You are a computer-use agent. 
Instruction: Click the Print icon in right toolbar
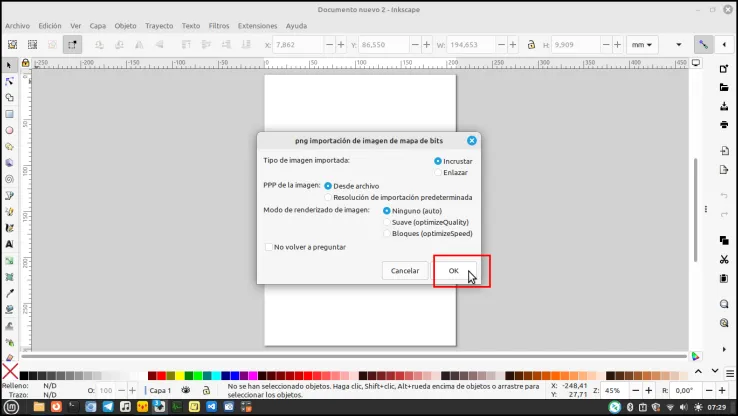(724, 125)
